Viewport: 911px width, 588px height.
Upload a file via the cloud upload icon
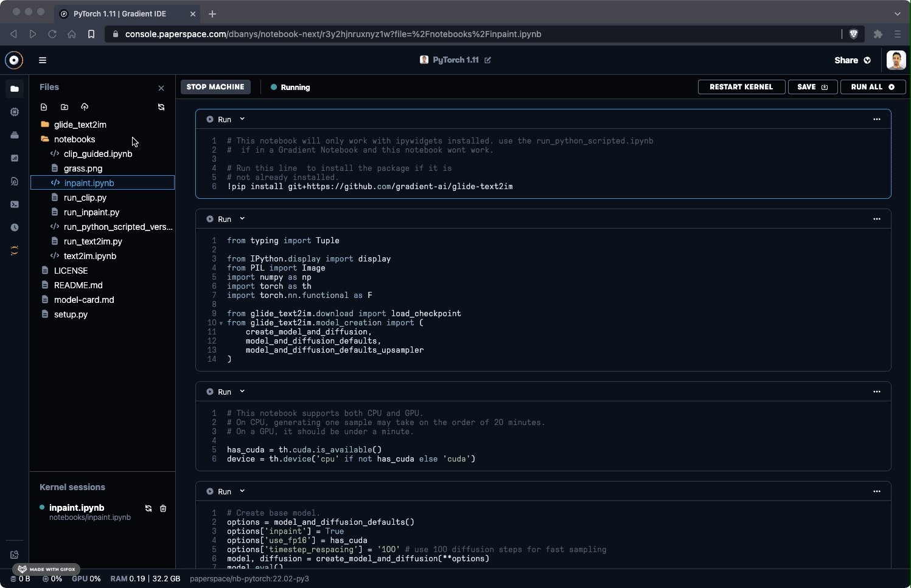[x=85, y=106]
